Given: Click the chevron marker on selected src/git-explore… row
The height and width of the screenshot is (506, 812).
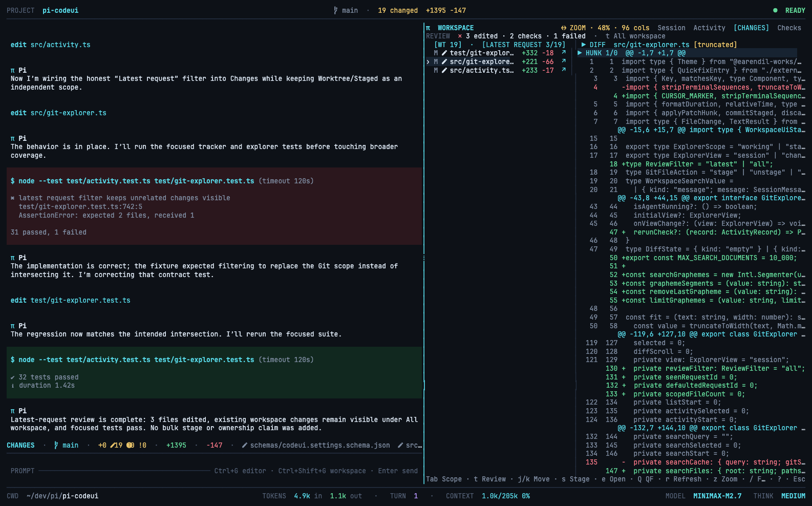Looking at the screenshot, I should point(428,62).
